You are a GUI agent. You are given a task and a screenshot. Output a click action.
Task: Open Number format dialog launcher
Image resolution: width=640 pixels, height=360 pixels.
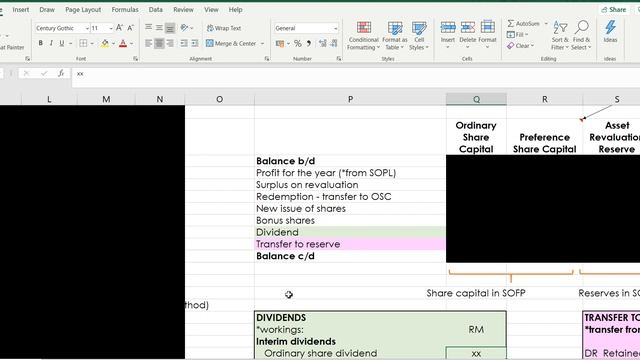pyautogui.click(x=339, y=59)
